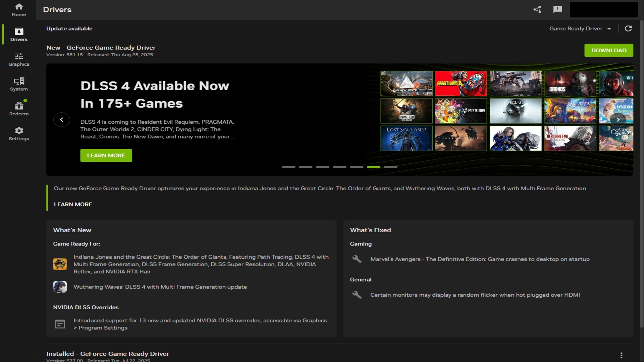
Task: Select fourth carousel slide indicator
Action: (339, 167)
